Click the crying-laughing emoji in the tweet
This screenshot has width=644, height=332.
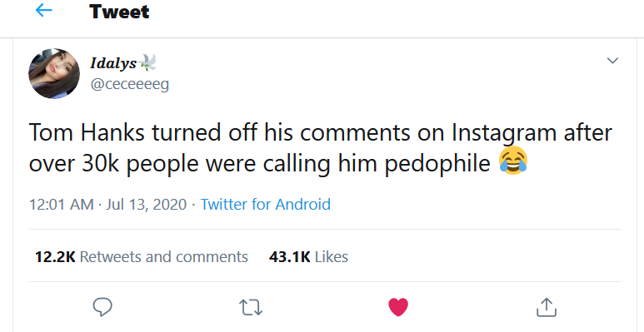click(513, 161)
